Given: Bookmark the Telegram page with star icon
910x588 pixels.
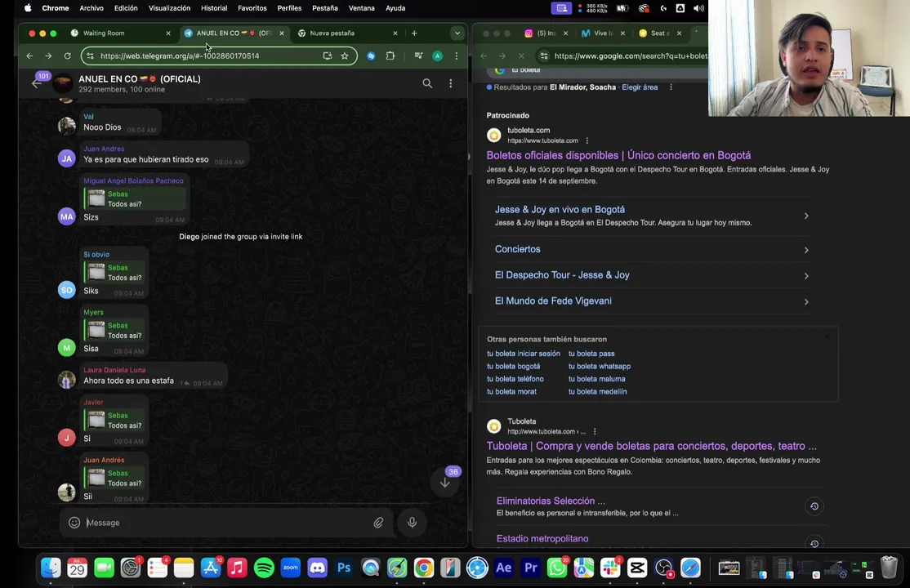Looking at the screenshot, I should (345, 56).
